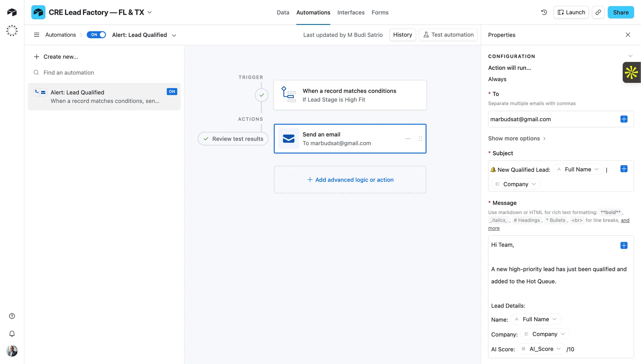Select Review test results

(233, 138)
